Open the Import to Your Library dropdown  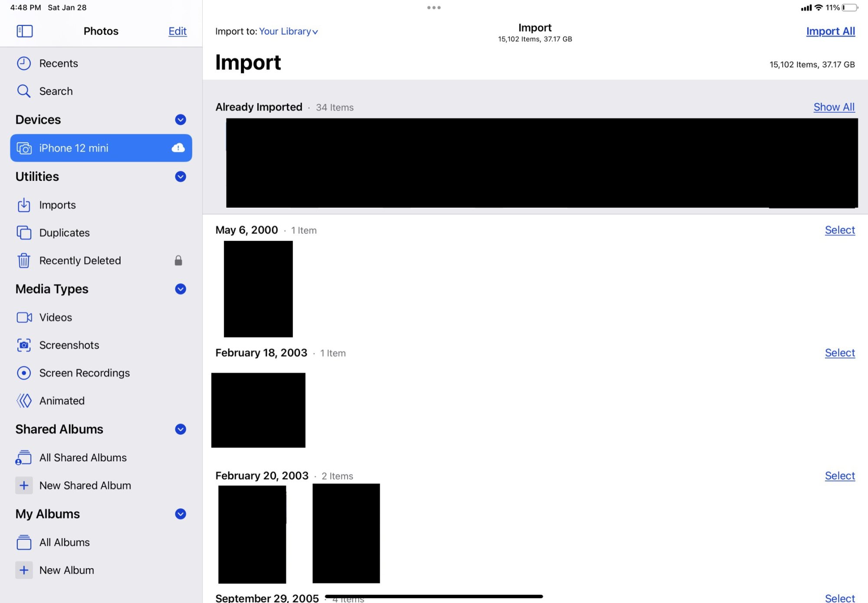point(289,32)
